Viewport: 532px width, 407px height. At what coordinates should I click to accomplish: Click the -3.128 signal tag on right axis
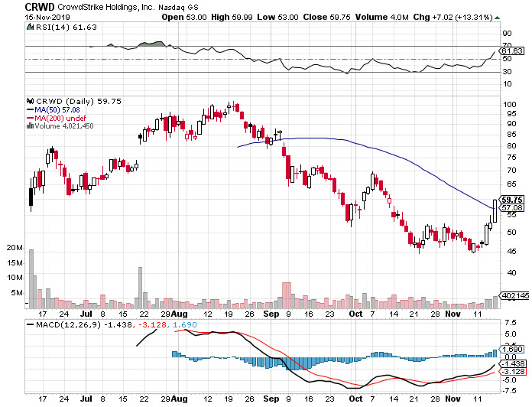tap(514, 372)
